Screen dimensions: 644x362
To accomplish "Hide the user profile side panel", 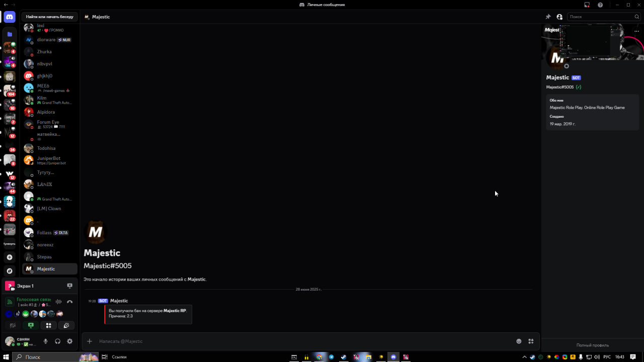I will pos(559,17).
